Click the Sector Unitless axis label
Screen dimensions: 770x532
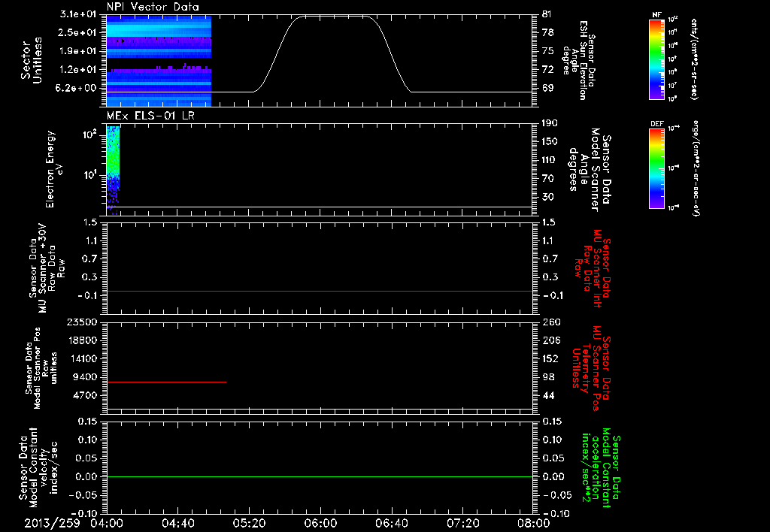(31, 60)
